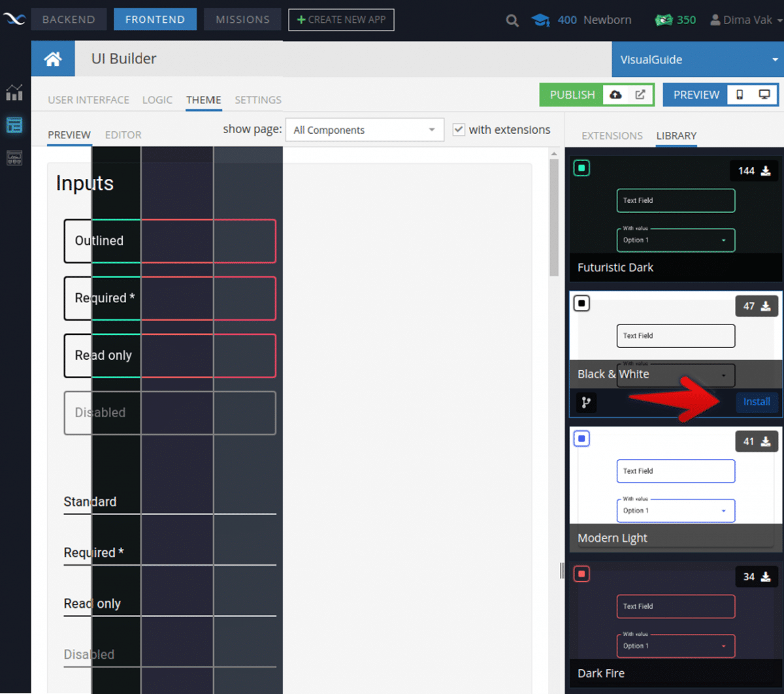The image size is (784, 694).
Task: Toggle the green selector on Futuristic Dark theme
Action: pos(581,168)
